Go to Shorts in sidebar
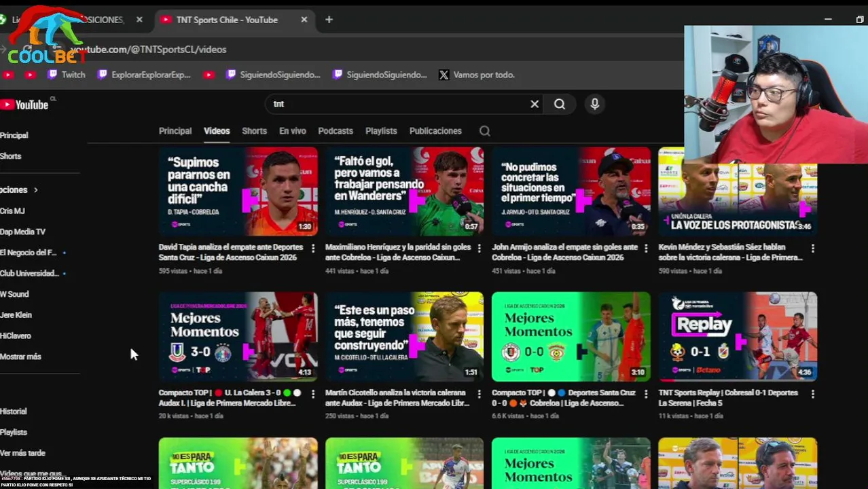This screenshot has width=868, height=489. [11, 156]
